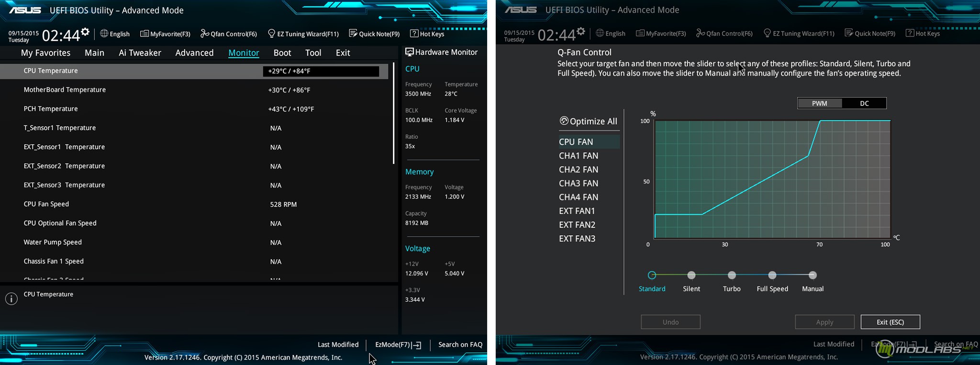The image size is (980, 365).
Task: Click the Hardware Monitor panel icon
Action: pyautogui.click(x=410, y=52)
